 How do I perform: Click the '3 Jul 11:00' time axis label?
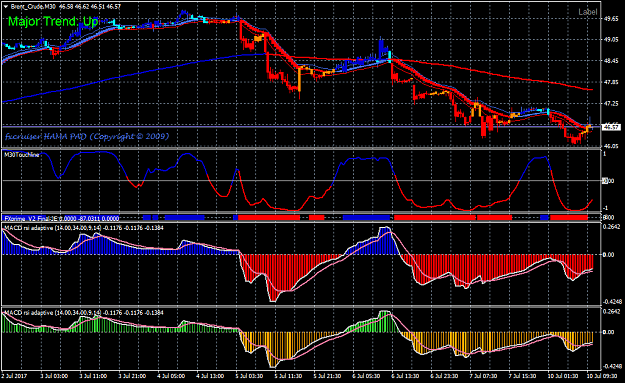coord(93,376)
